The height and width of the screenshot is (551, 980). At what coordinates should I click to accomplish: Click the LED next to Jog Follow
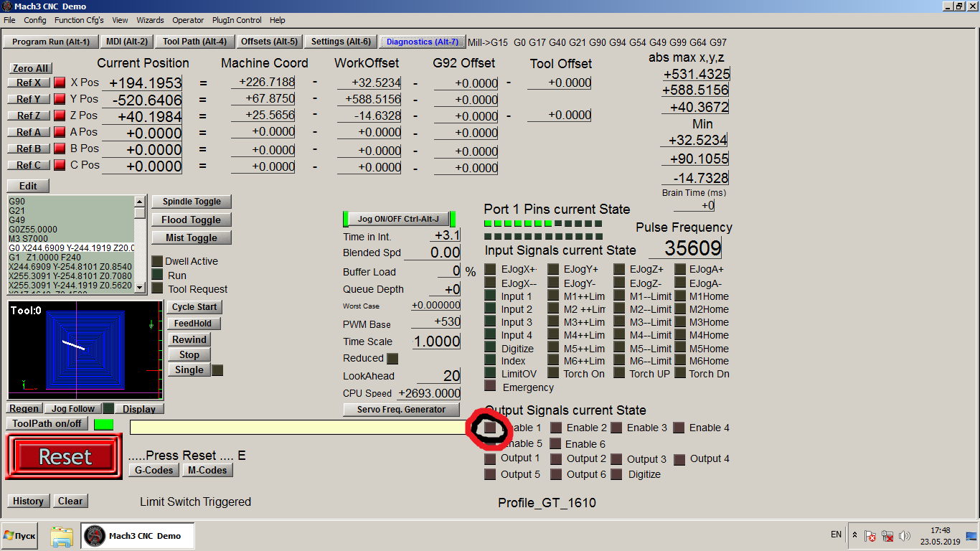click(108, 408)
